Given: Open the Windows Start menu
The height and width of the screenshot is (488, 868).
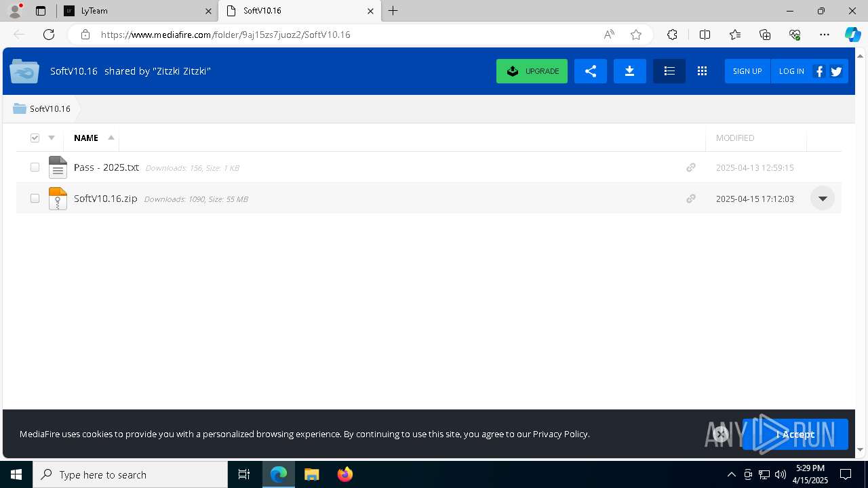Looking at the screenshot, I should (x=16, y=474).
